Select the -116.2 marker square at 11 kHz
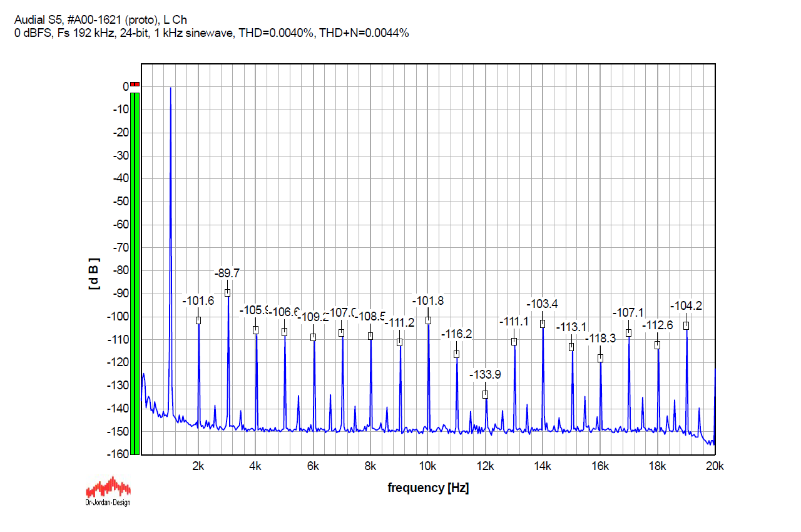The image size is (801, 532). pos(457,354)
